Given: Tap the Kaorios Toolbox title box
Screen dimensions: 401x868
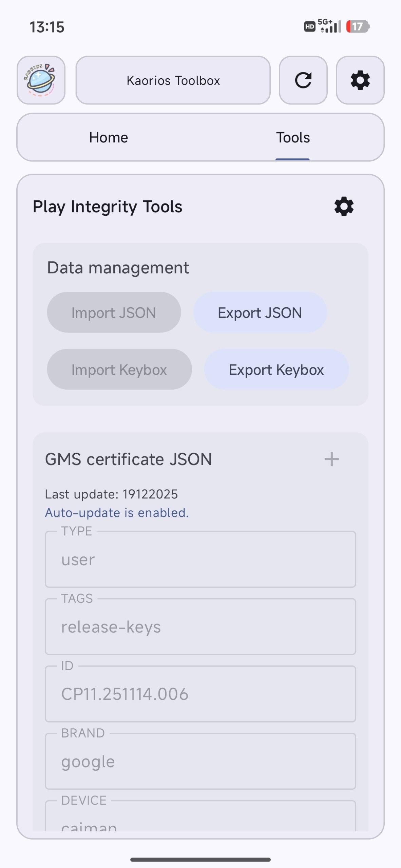Looking at the screenshot, I should coord(173,80).
